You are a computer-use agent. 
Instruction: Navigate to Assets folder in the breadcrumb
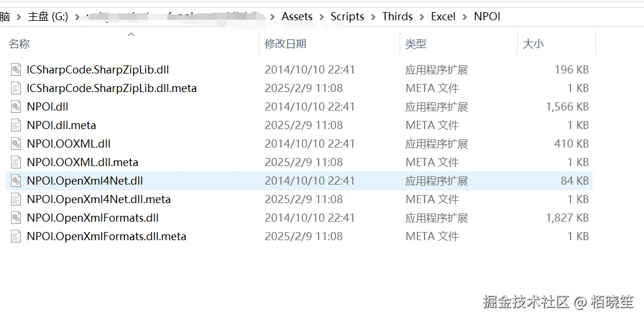pyautogui.click(x=297, y=17)
